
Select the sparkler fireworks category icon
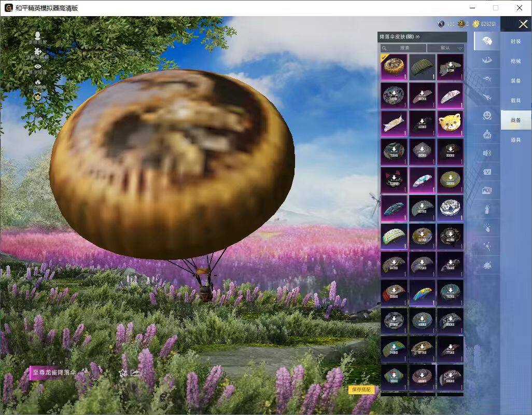[487, 246]
